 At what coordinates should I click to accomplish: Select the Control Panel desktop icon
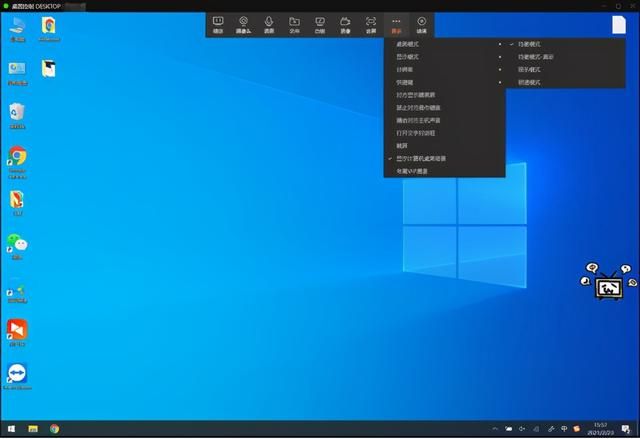pyautogui.click(x=18, y=73)
